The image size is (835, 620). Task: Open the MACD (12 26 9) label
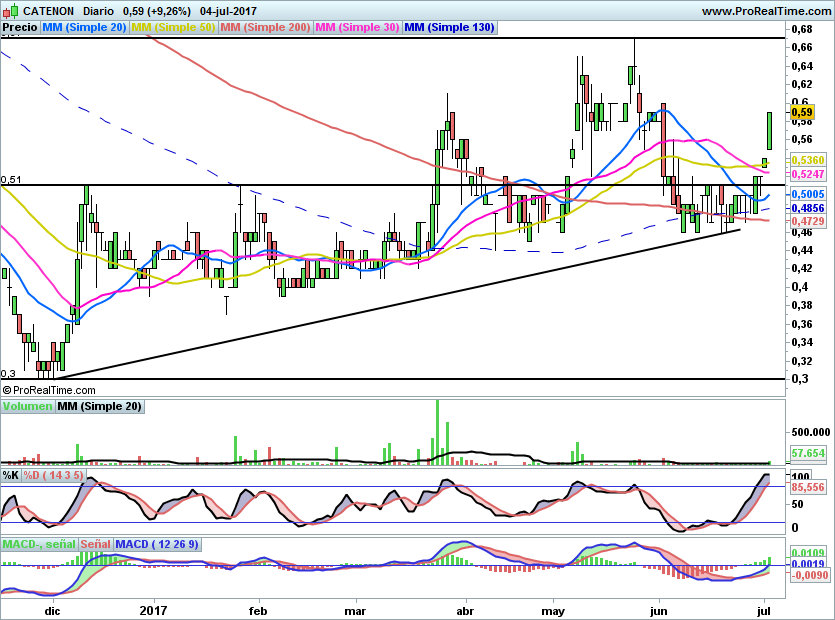[x=157, y=544]
